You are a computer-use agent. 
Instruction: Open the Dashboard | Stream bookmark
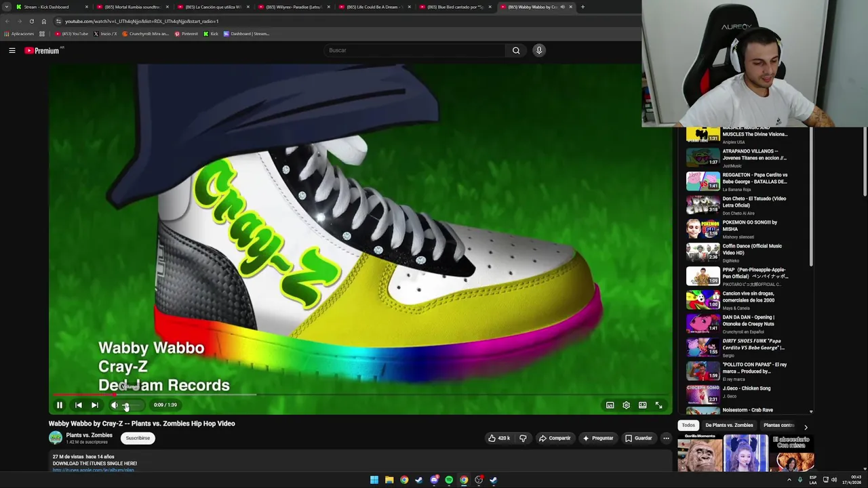247,34
